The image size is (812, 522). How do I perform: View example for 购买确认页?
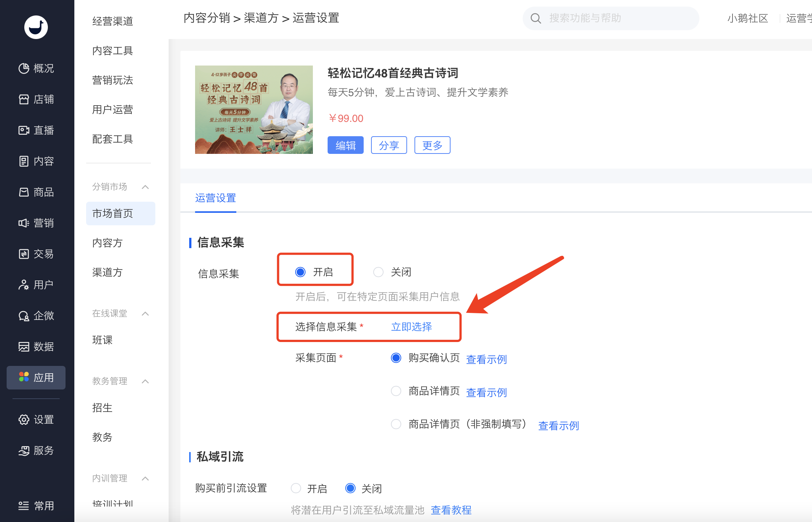pyautogui.click(x=487, y=359)
